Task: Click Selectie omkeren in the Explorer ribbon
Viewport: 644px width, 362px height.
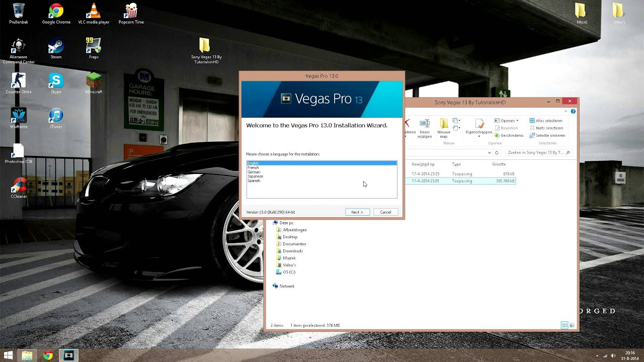Action: pyautogui.click(x=547, y=135)
